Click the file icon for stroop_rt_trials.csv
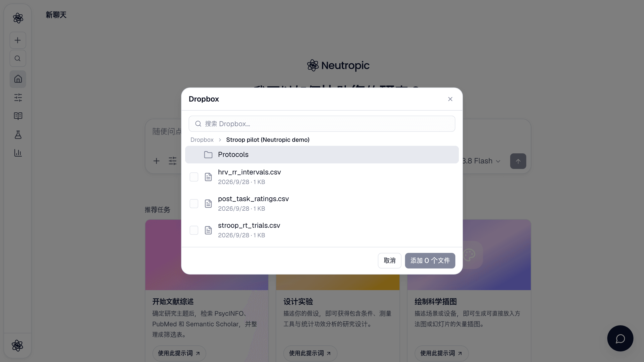 point(208,230)
